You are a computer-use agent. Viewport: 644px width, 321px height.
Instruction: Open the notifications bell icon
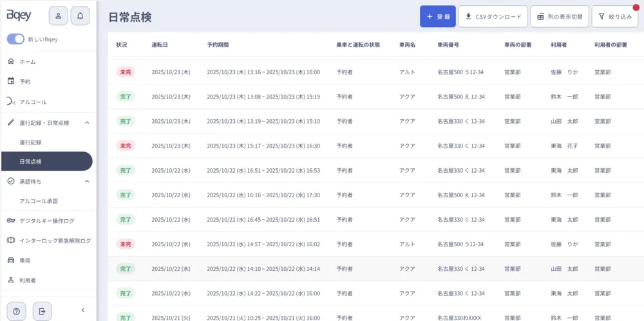point(80,16)
